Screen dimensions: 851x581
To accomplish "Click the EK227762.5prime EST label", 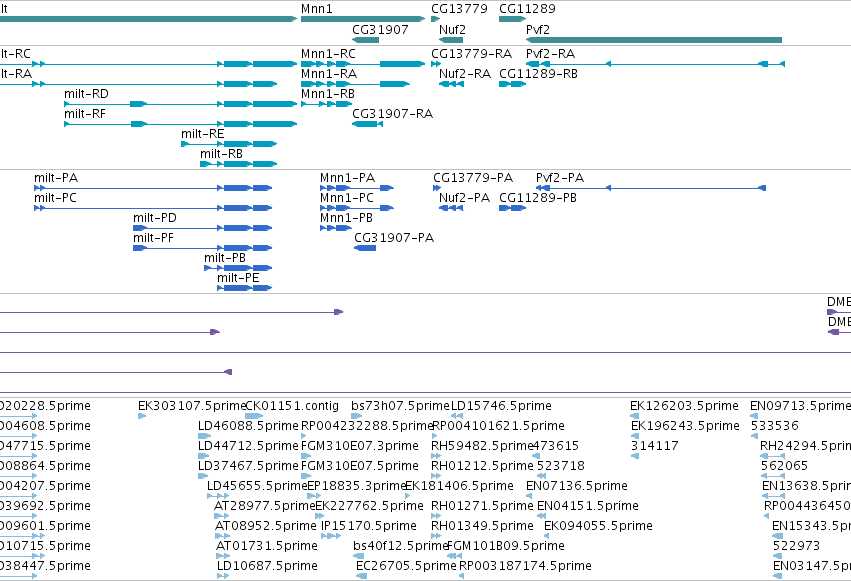I will [x=369, y=506].
